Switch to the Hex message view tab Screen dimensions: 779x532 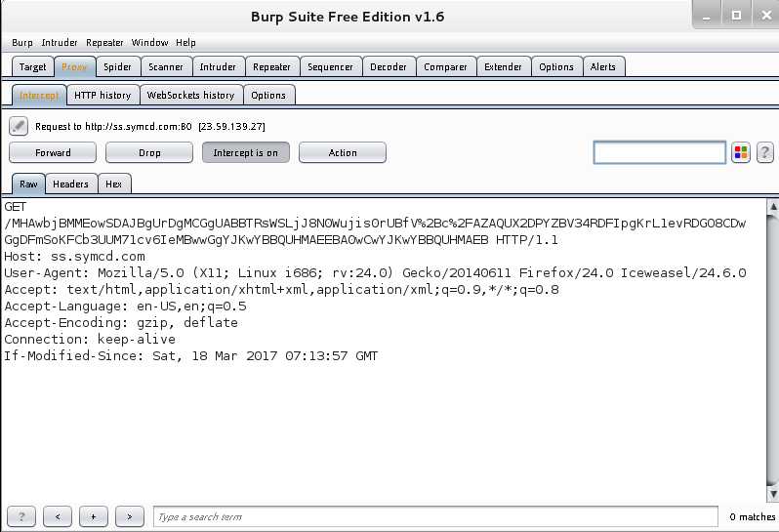coord(114,184)
